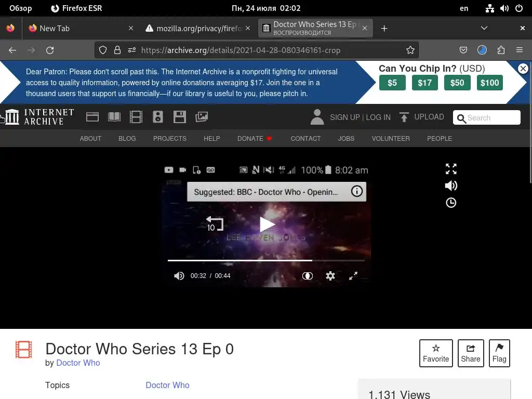Click SIGN UP link
The width and height of the screenshot is (532, 399).
345,117
